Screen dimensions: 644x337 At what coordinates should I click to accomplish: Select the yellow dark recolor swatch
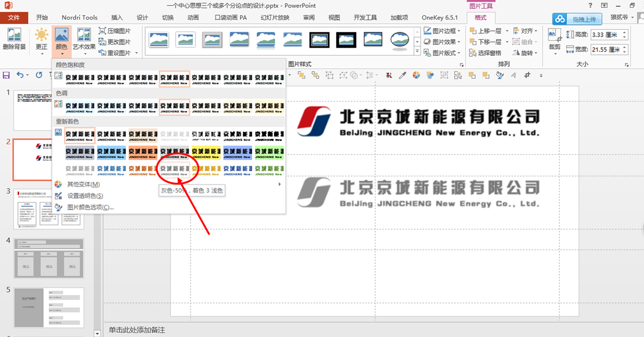(x=206, y=153)
